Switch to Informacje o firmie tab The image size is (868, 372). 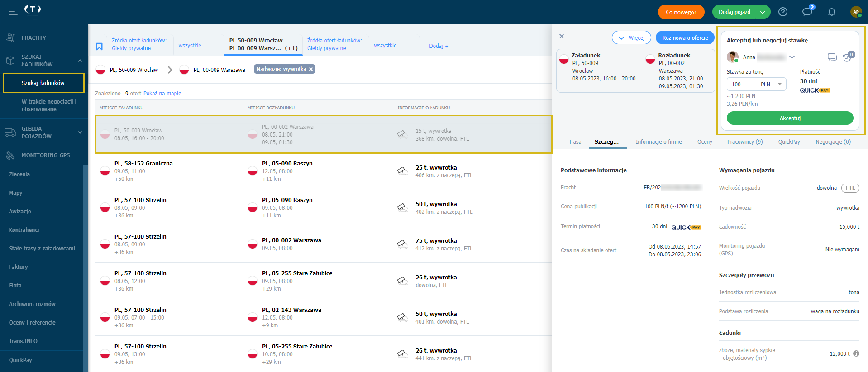658,142
